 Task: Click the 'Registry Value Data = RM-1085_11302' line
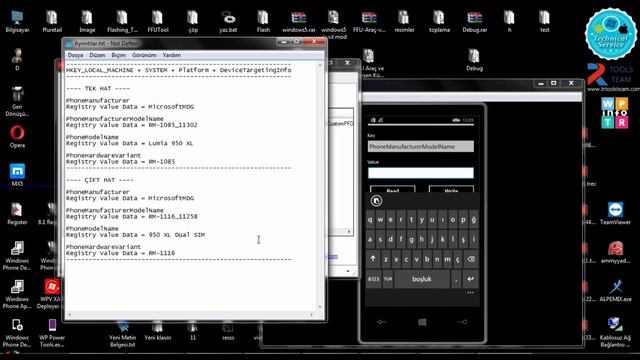pyautogui.click(x=131, y=125)
